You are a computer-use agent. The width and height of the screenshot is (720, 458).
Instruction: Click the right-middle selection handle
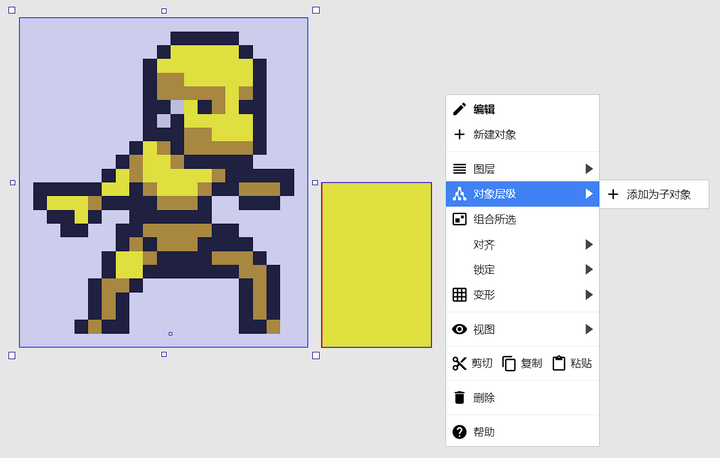[315, 183]
